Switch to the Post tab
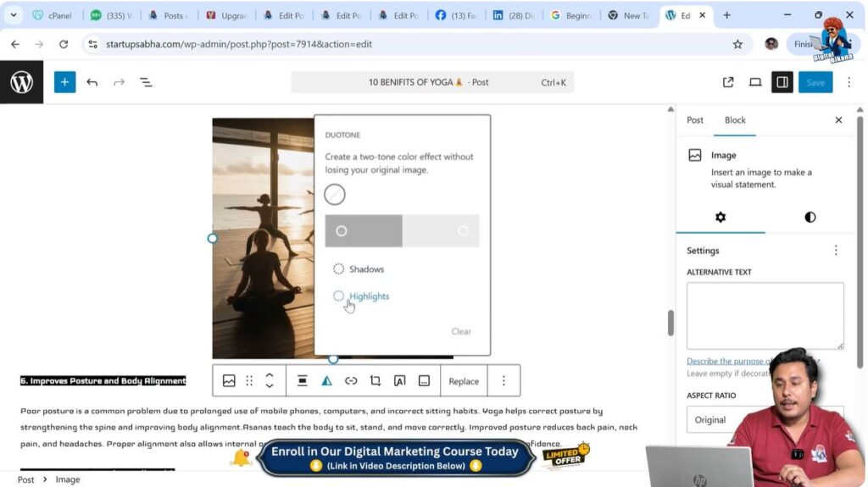 coord(695,120)
